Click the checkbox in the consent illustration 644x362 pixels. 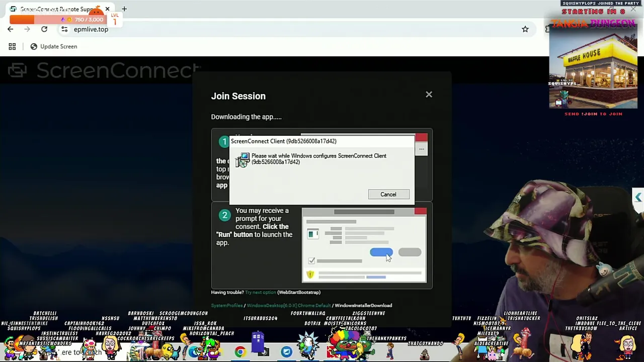311,261
